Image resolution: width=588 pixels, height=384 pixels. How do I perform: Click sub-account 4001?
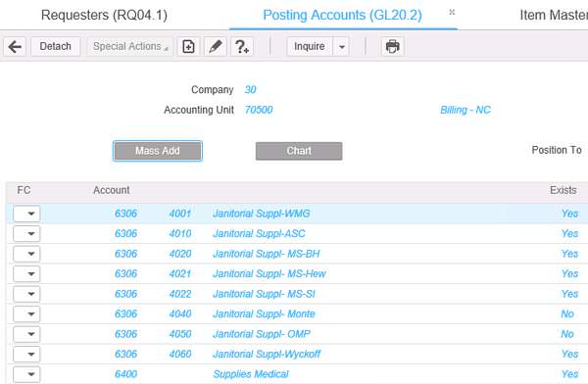[x=180, y=214]
